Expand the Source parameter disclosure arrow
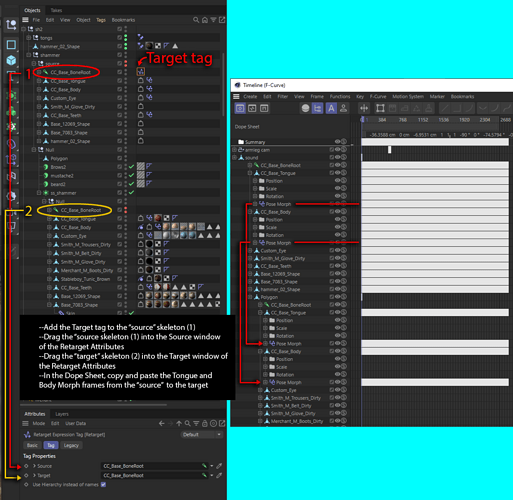This screenshot has height=500, width=513. click(x=34, y=466)
